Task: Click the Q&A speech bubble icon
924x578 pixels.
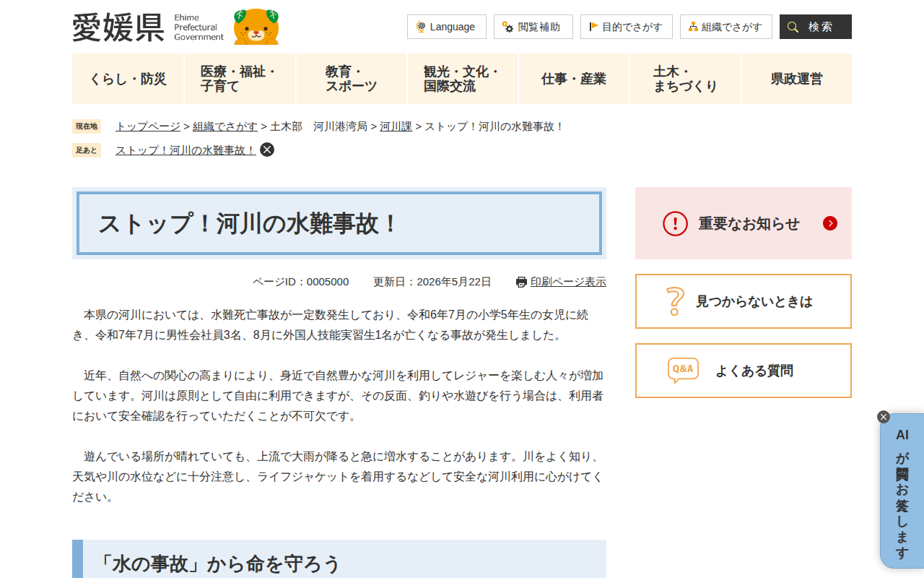Action: [x=683, y=370]
